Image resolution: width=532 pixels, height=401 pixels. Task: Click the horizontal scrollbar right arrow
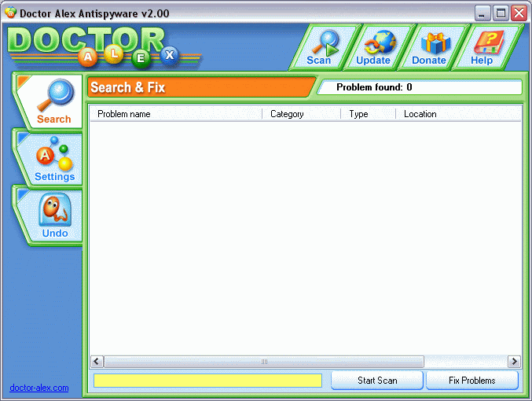point(514,362)
